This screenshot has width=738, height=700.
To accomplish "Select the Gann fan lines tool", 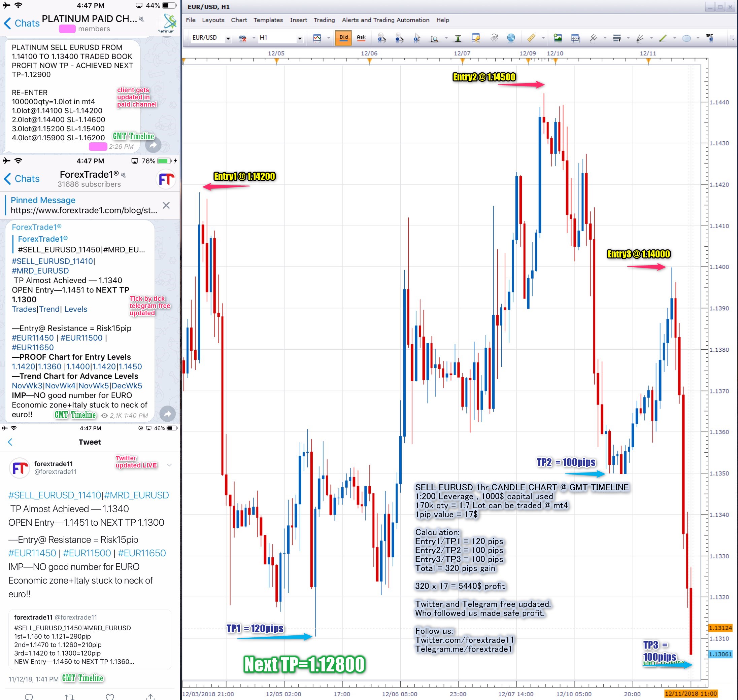I will tap(640, 38).
